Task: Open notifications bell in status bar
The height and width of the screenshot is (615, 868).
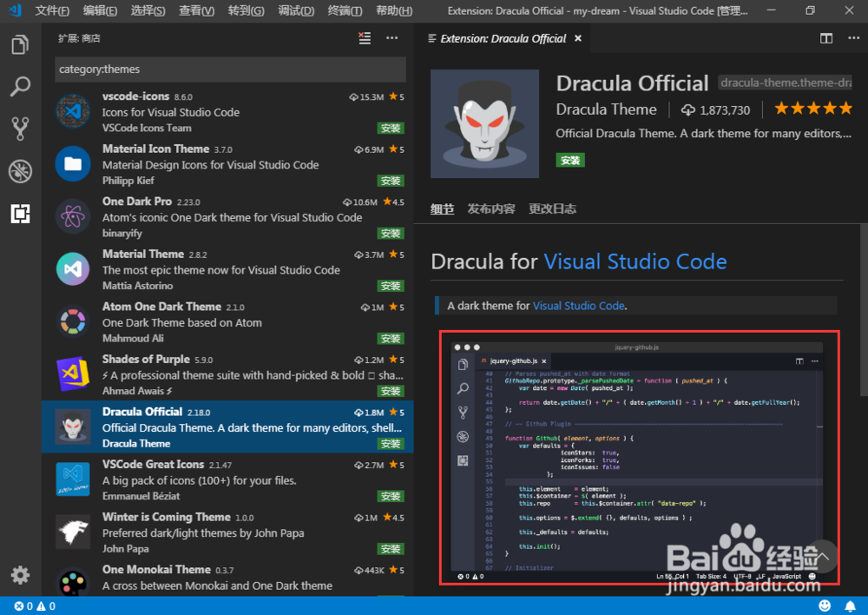Action: (850, 605)
